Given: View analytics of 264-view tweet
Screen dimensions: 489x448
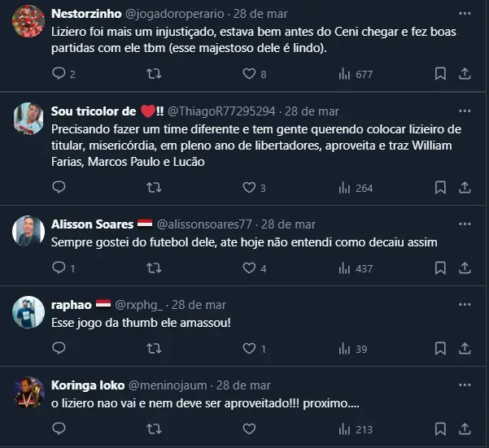Looking at the screenshot, I should click(355, 188).
